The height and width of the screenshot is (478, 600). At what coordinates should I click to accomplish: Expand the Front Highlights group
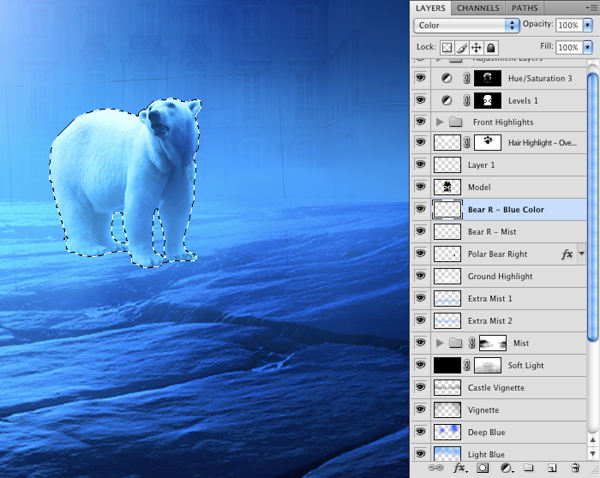click(x=440, y=122)
